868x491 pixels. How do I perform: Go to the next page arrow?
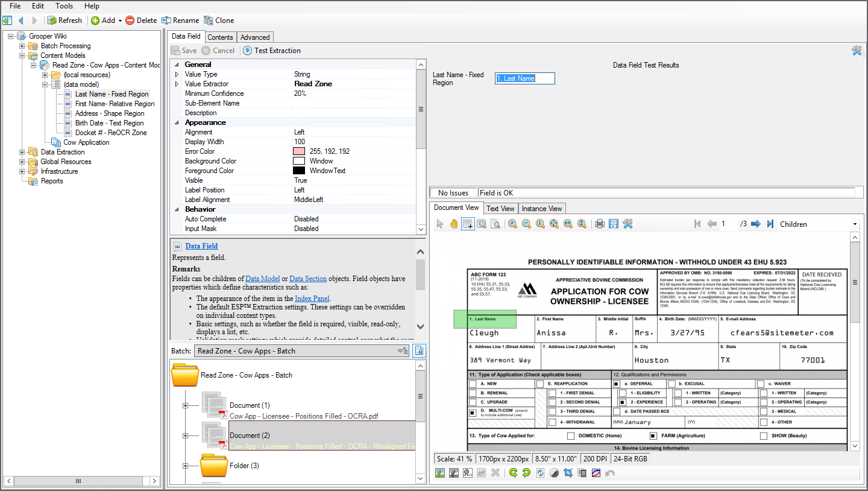click(755, 224)
